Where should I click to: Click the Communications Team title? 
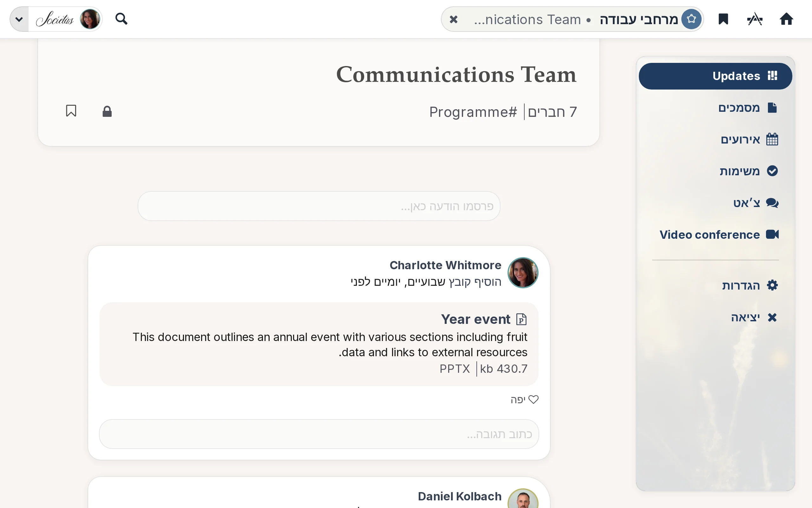click(x=456, y=74)
